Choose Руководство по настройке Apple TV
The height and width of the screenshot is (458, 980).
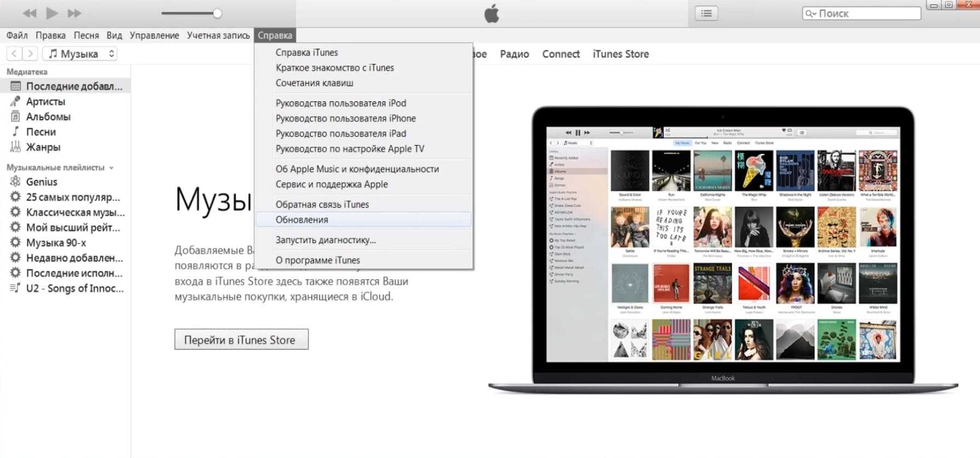tap(364, 149)
